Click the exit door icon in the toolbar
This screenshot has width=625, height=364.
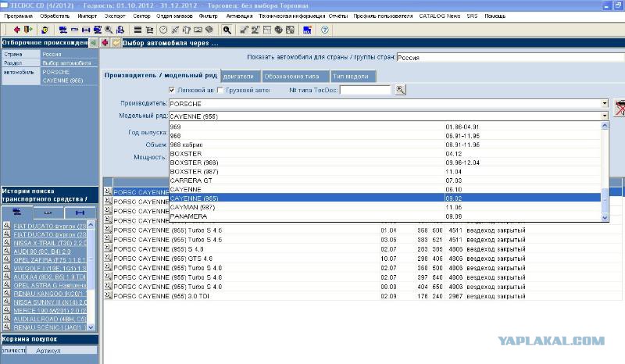28,30
